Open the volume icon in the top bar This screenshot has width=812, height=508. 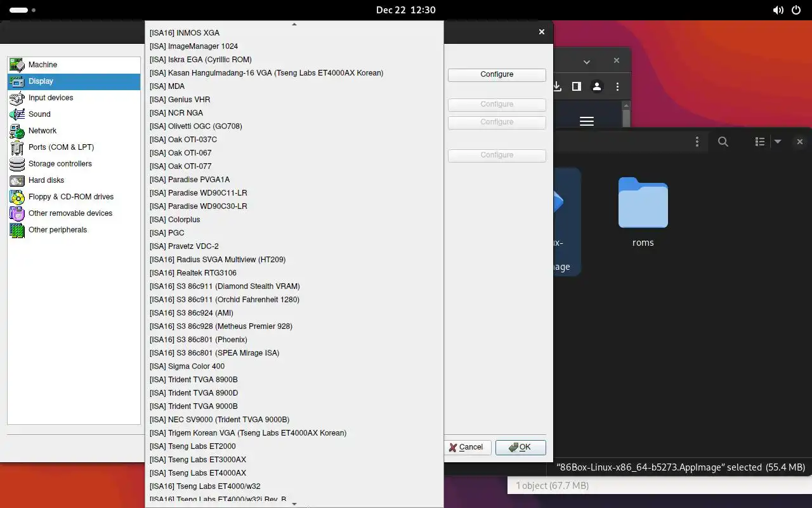coord(778,10)
